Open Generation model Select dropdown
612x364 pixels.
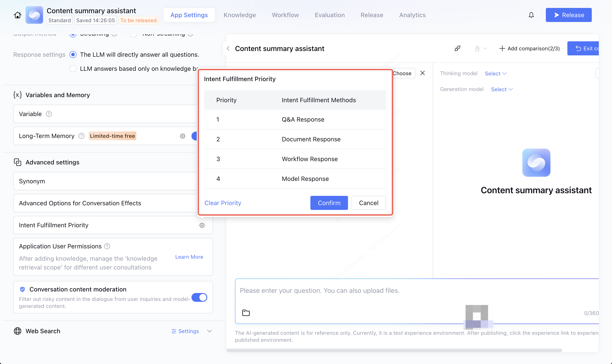(x=502, y=89)
